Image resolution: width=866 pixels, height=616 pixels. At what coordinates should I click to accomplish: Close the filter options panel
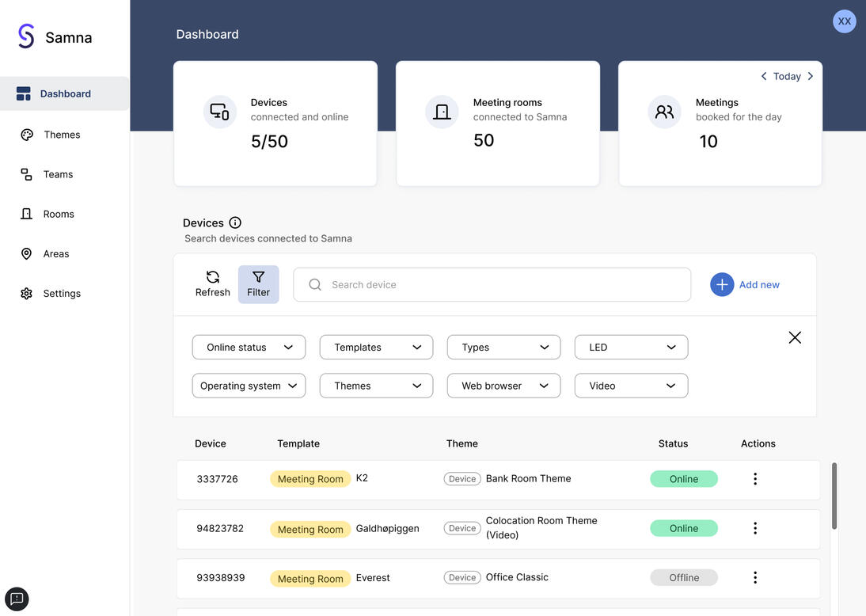click(795, 337)
